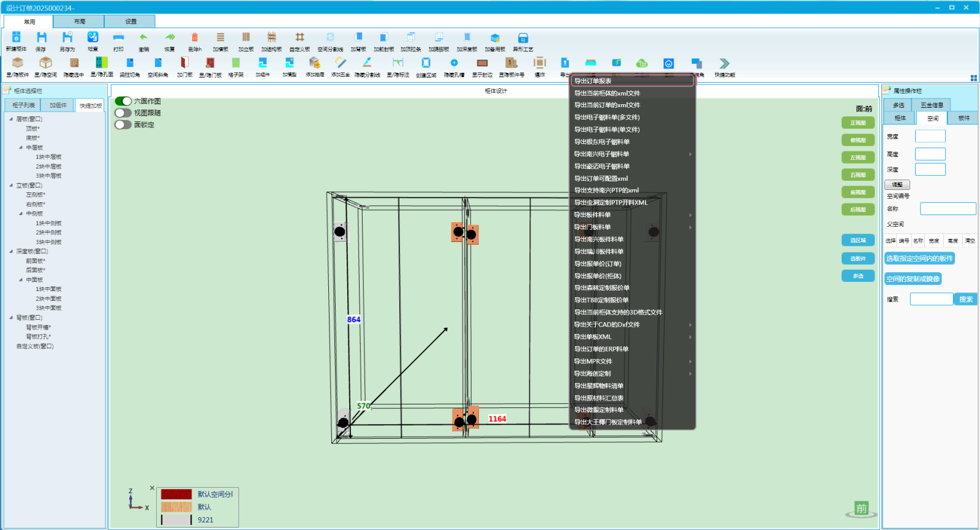The width and height of the screenshot is (980, 530).
Task: Turn off the 六面作图 toggle
Action: [x=123, y=101]
